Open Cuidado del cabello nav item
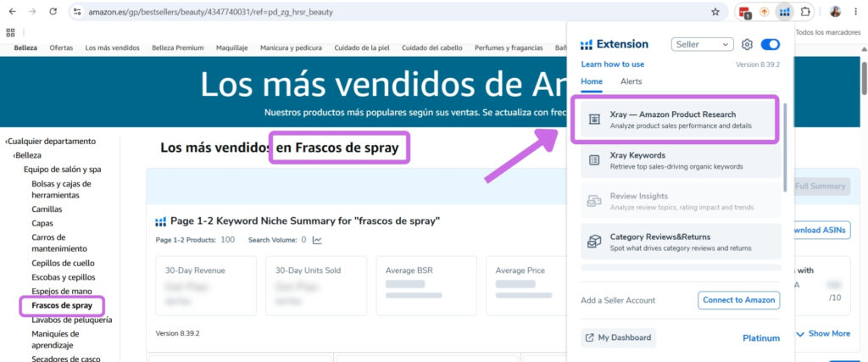This screenshot has height=362, width=868. coord(432,48)
